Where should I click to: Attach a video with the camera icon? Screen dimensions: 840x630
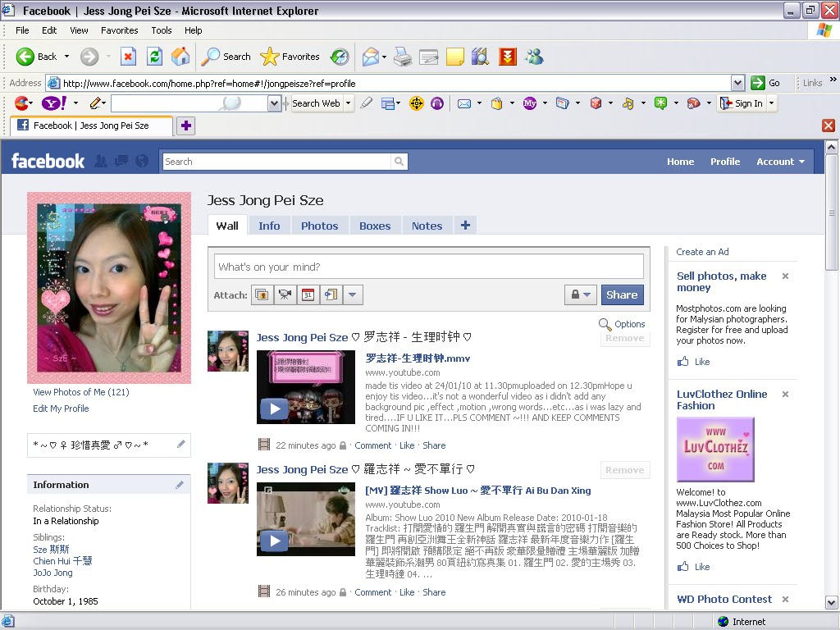click(x=285, y=294)
